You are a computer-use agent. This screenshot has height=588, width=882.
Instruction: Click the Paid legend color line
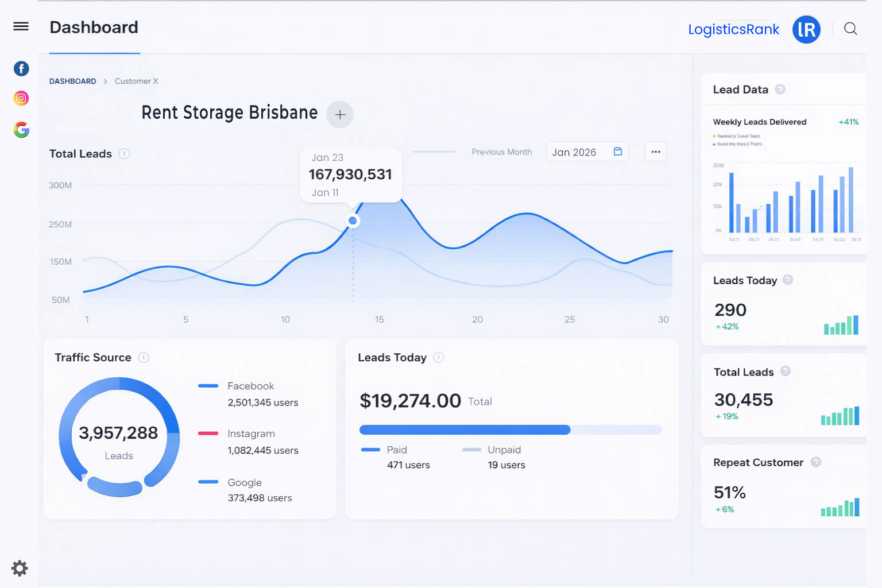[370, 450]
